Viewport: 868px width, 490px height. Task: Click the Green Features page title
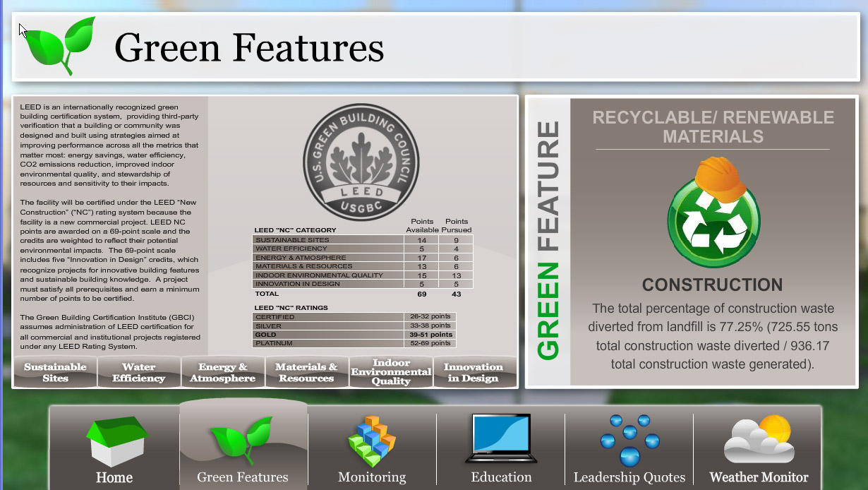[249, 47]
